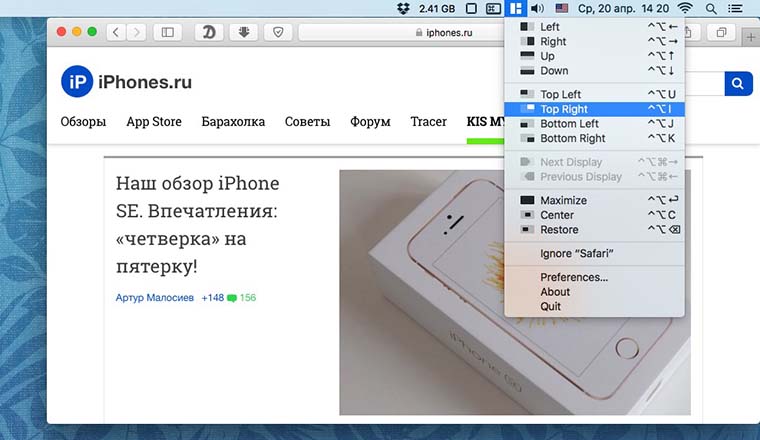Image resolution: width=760 pixels, height=440 pixels.
Task: Select Right from the snap menu
Action: tap(594, 42)
